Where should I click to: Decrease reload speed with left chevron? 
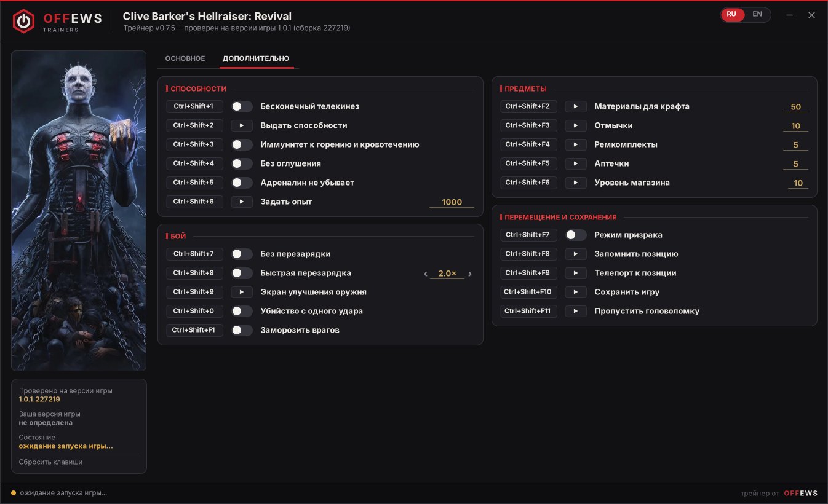pyautogui.click(x=425, y=274)
